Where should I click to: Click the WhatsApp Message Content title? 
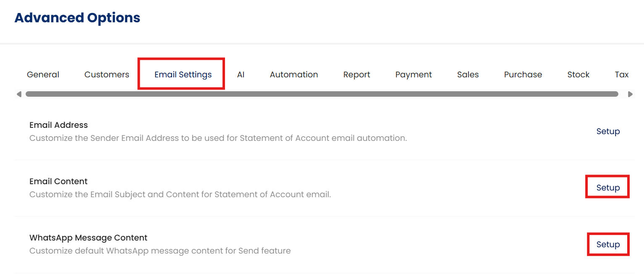pyautogui.click(x=88, y=238)
